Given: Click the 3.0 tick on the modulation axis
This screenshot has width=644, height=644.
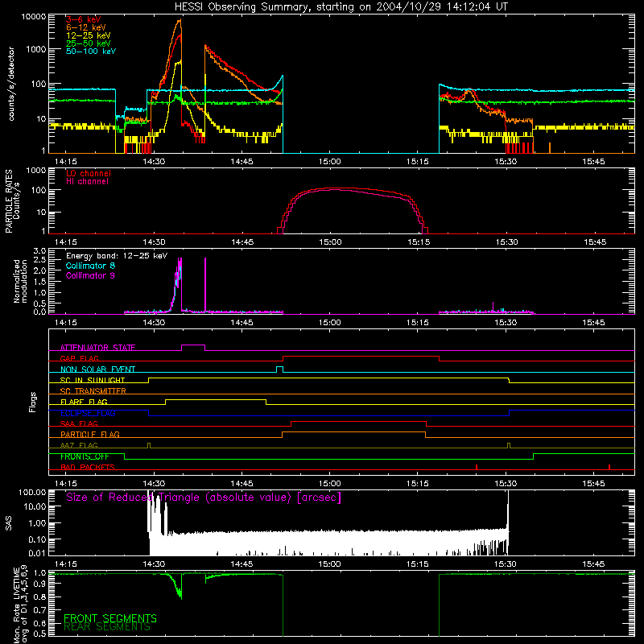Looking at the screenshot, I should point(39,250).
